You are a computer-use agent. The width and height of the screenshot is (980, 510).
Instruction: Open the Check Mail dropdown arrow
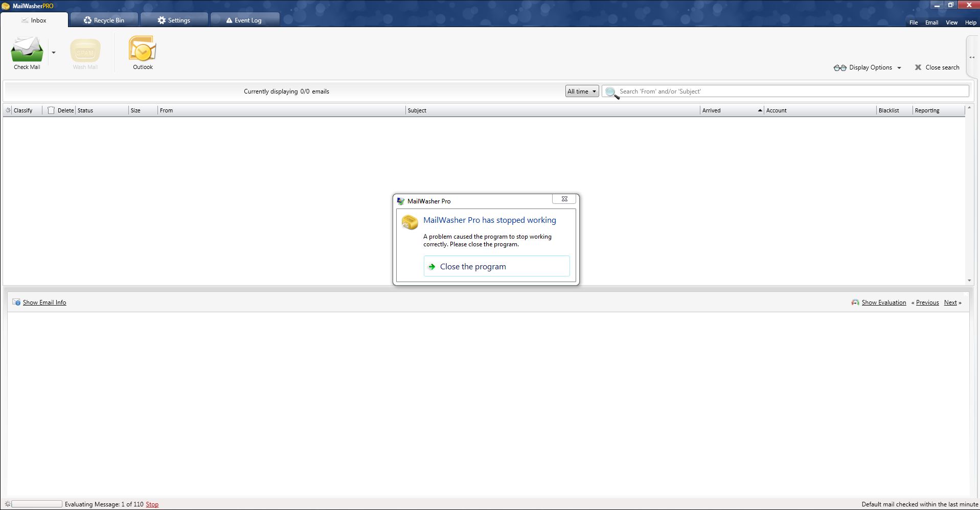coord(53,52)
